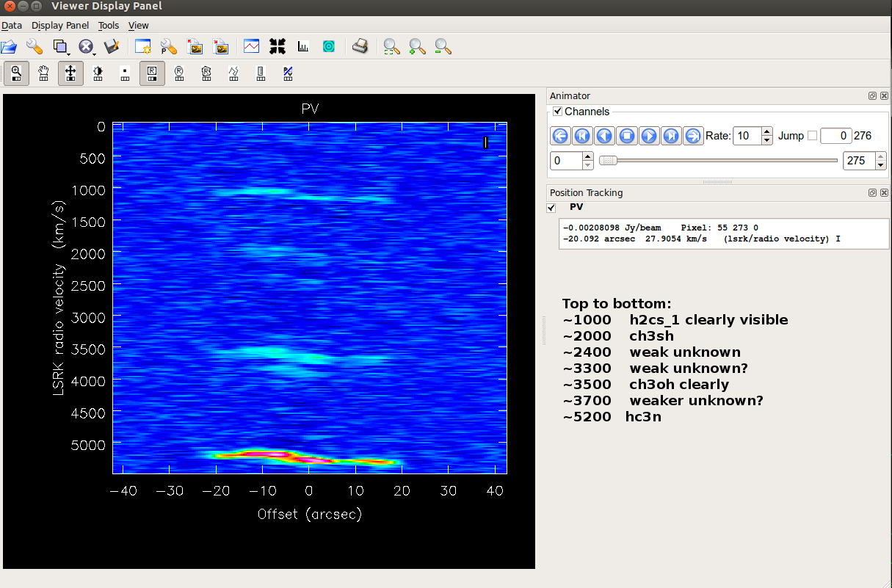The image size is (892, 588).
Task: Click the save panel state image icon
Action: point(195,47)
